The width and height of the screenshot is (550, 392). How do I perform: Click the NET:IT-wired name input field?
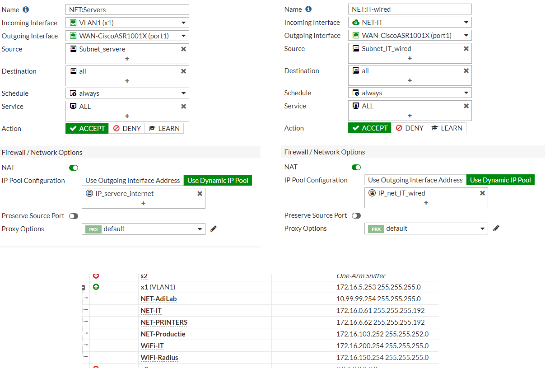click(x=409, y=9)
